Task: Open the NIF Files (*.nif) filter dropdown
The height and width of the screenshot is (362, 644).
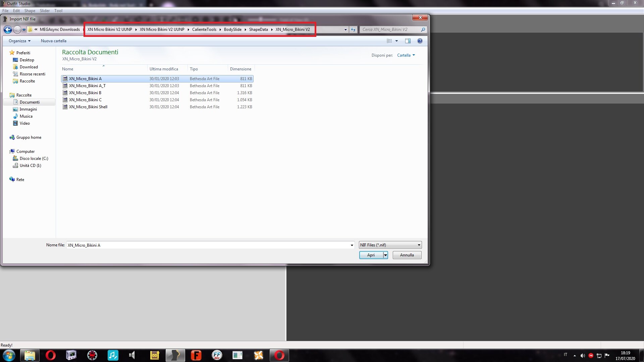Action: pyautogui.click(x=390, y=245)
